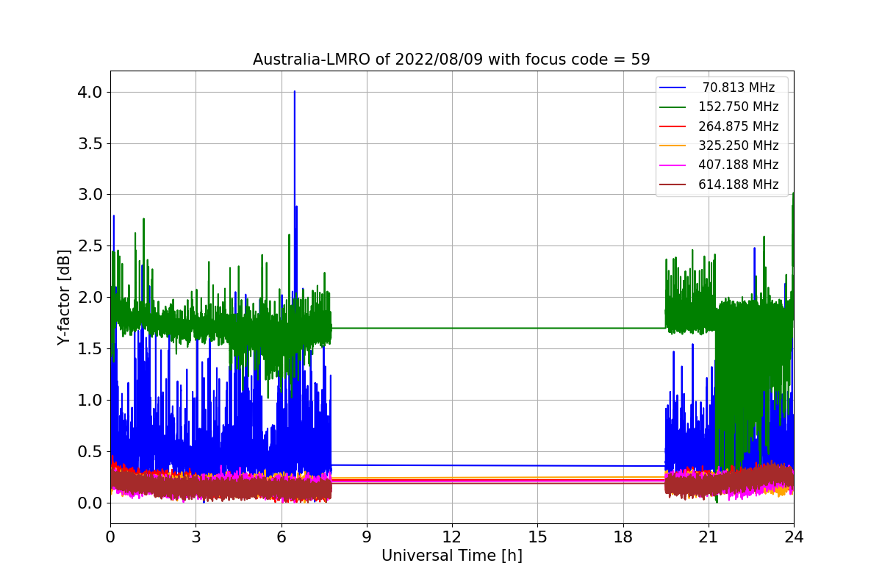Click the 6 tick on the time axis
Image resolution: width=882 pixels, height=588 pixels.
[281, 537]
